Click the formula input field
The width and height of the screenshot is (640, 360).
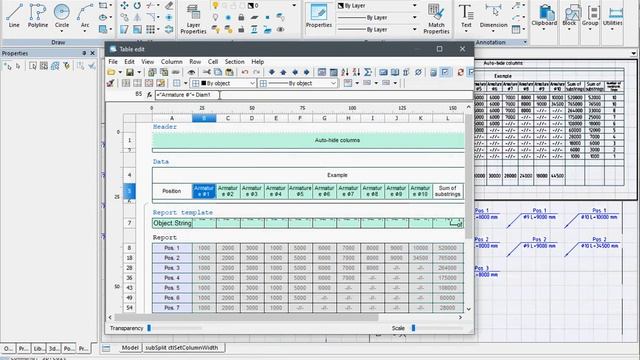(x=313, y=95)
